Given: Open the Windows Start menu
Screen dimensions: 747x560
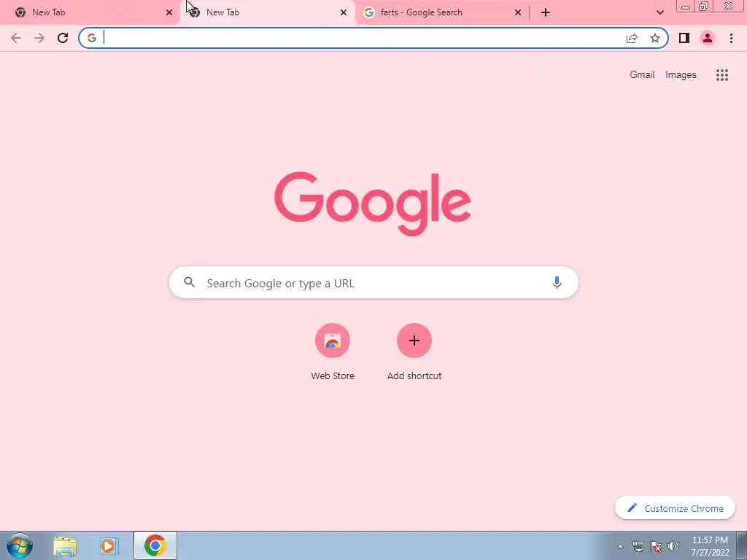Looking at the screenshot, I should click(20, 545).
